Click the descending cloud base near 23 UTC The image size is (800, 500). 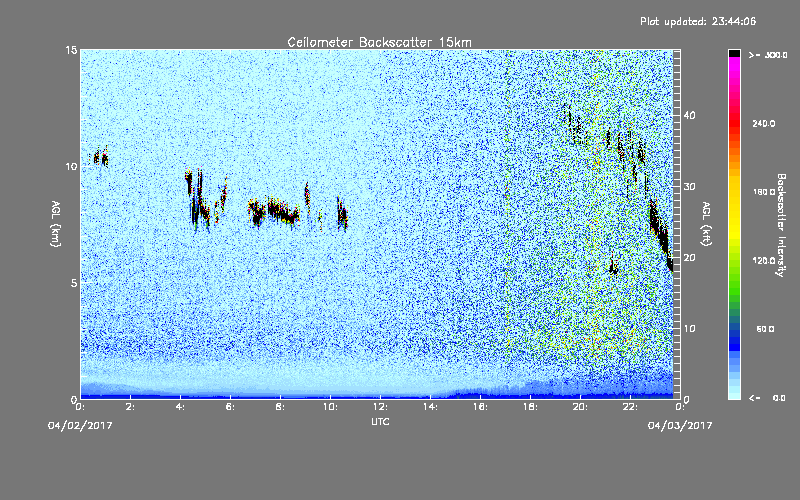point(661,235)
